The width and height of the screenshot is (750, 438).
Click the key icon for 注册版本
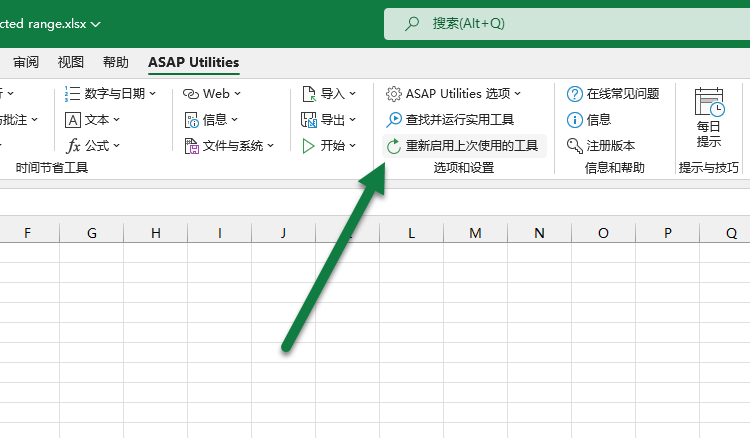coord(574,146)
